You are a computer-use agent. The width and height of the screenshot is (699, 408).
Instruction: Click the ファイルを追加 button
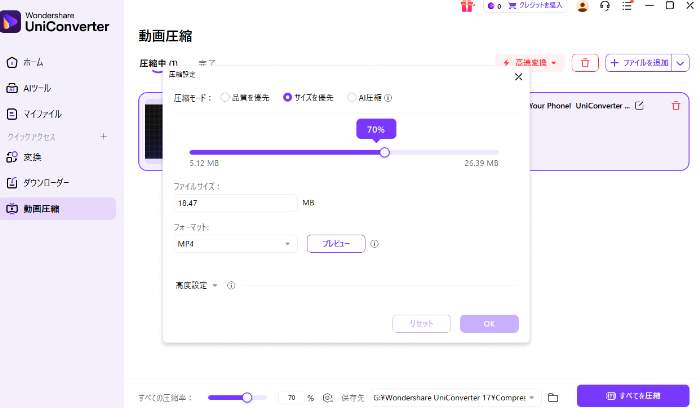(x=638, y=63)
